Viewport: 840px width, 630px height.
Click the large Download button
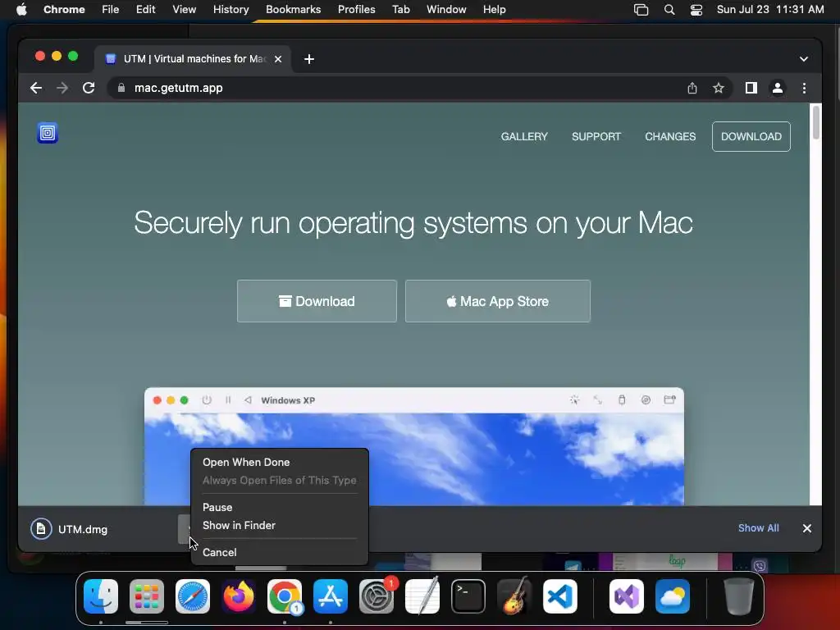click(317, 301)
